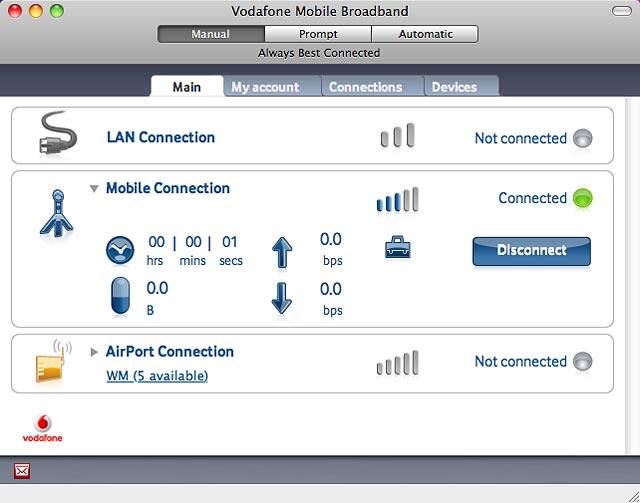Click the download 0.0 bps value
Screen dimensions: 640x503
point(331,299)
